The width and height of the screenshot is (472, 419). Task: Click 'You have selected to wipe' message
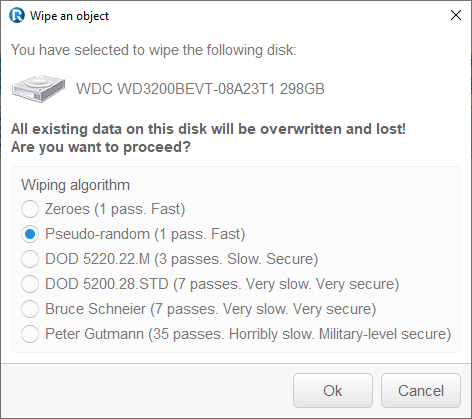coord(154,50)
